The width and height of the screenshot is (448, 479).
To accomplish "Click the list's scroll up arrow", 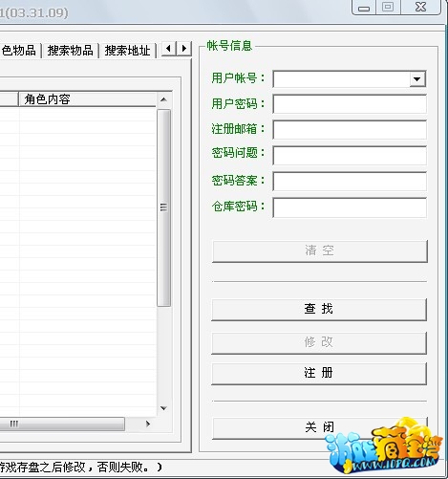I will [163, 99].
